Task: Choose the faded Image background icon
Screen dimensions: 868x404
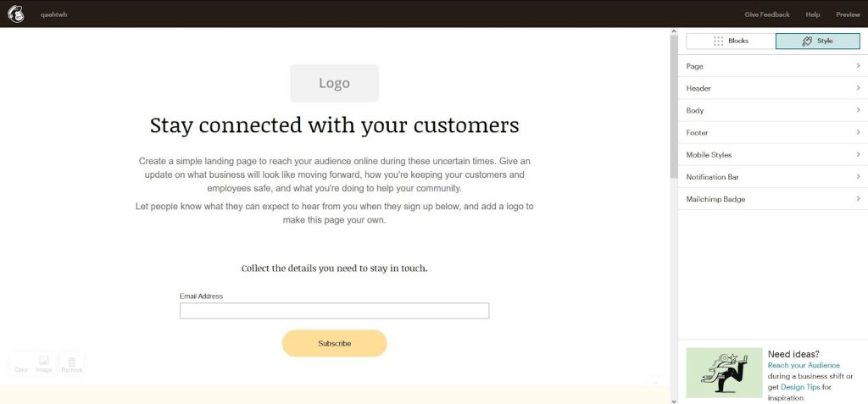Action: [44, 363]
